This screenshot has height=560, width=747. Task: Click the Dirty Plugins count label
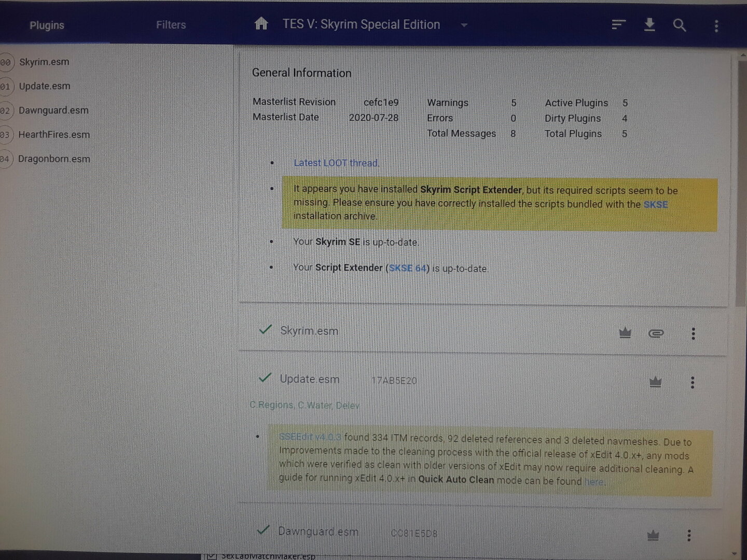click(x=573, y=118)
